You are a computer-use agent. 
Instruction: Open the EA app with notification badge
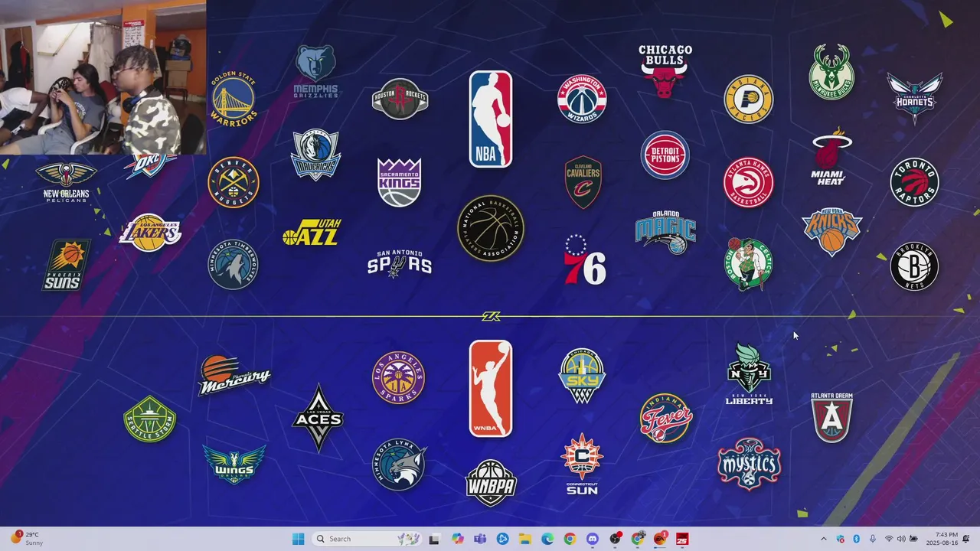tap(660, 539)
